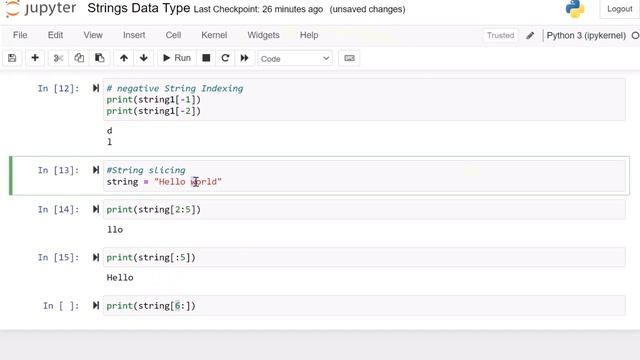The image size is (640, 360).
Task: Click the In [13]: prompt label
Action: click(58, 170)
